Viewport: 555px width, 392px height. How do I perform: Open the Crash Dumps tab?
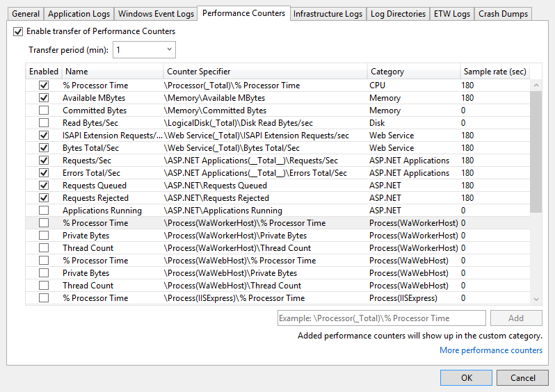point(503,14)
